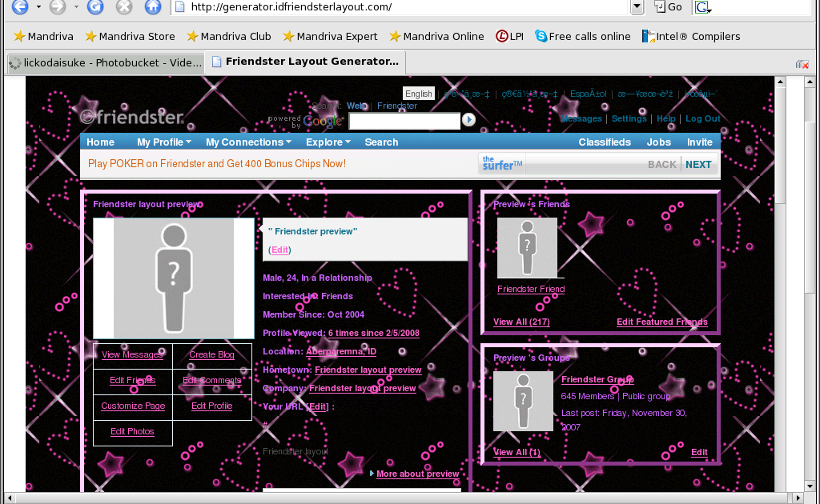Click More about preview link

(418, 474)
